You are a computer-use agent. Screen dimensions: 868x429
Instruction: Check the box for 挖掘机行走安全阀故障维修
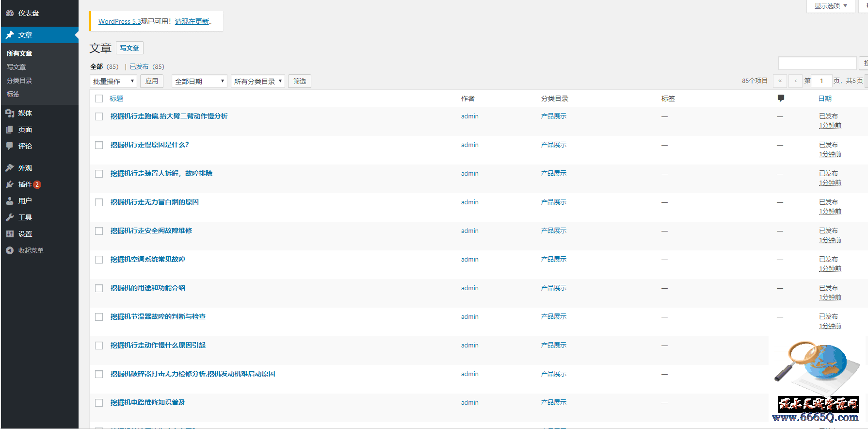[99, 231]
